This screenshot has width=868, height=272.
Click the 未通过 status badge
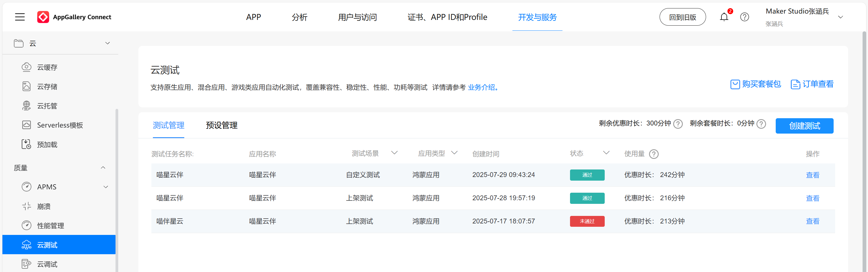click(x=587, y=221)
